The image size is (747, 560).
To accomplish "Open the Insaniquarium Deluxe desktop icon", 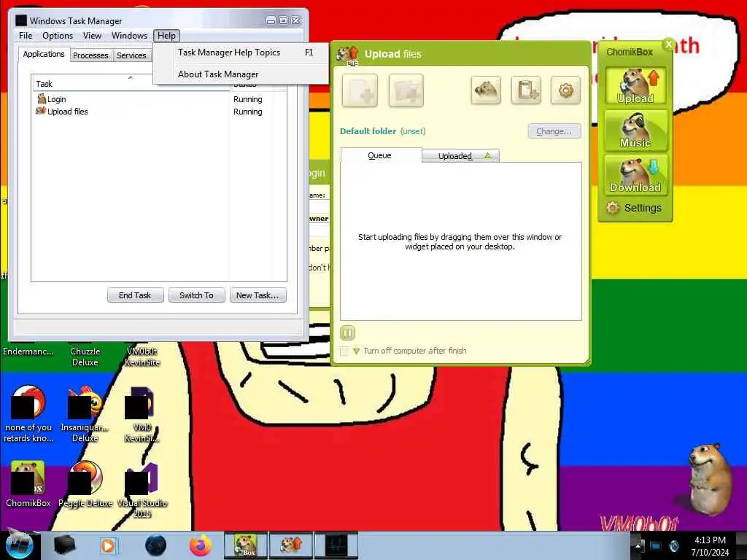I will [85, 415].
